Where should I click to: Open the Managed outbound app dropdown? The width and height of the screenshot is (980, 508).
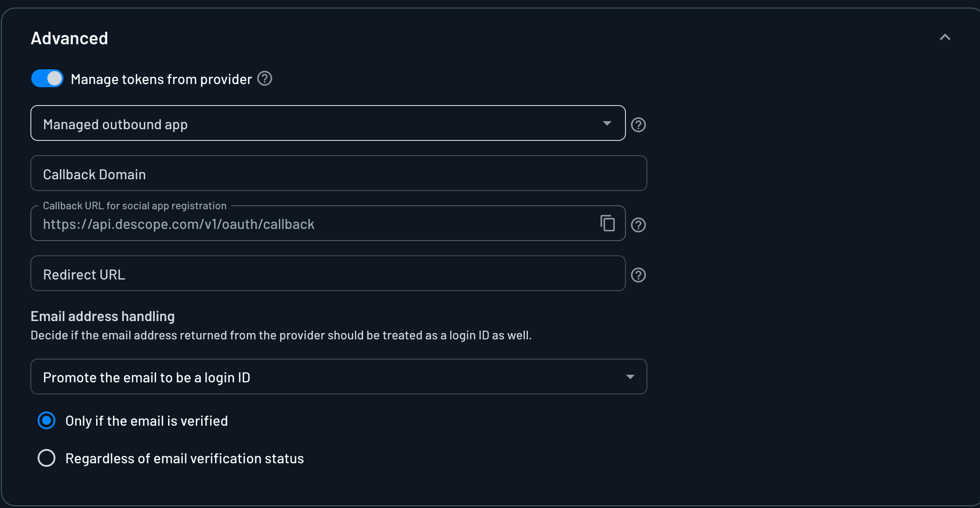[328, 123]
